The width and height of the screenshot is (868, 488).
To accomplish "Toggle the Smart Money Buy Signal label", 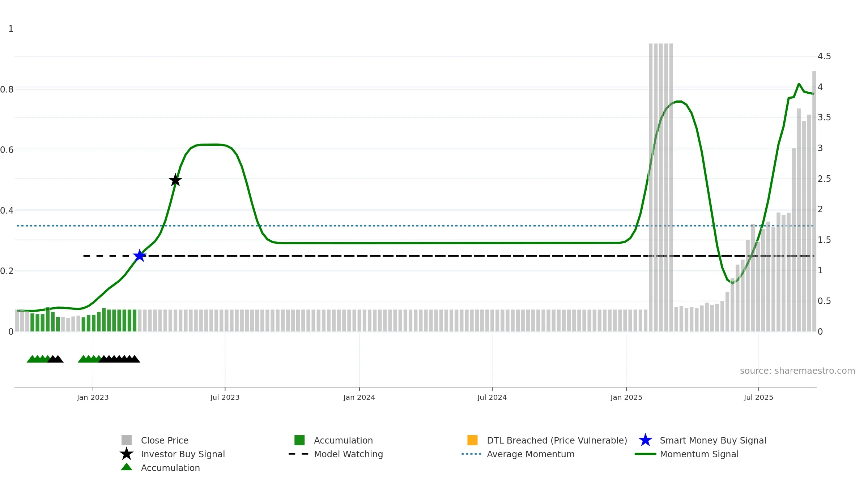I will 713,441.
